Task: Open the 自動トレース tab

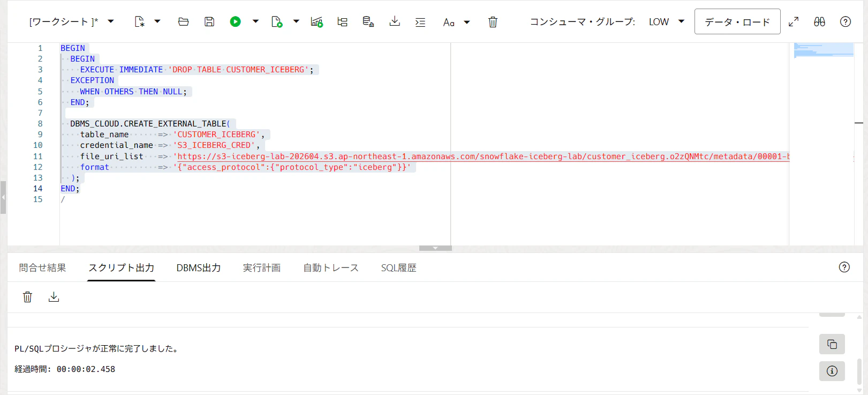Action: (x=331, y=267)
